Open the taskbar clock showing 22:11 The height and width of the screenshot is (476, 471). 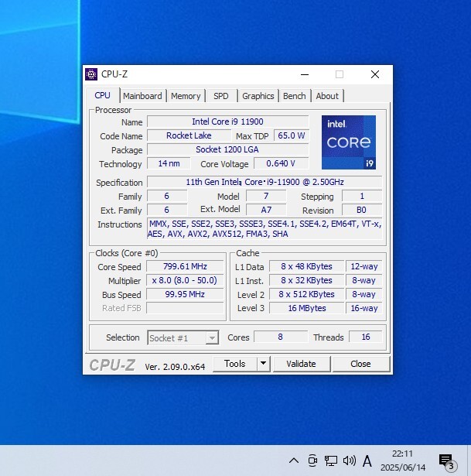click(x=402, y=461)
